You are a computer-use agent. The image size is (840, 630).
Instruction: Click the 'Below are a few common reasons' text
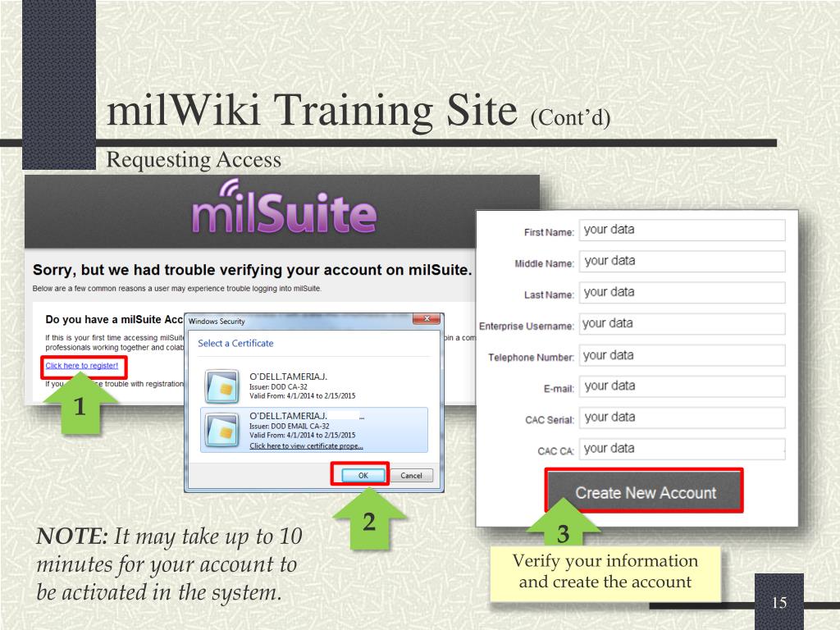(x=177, y=288)
